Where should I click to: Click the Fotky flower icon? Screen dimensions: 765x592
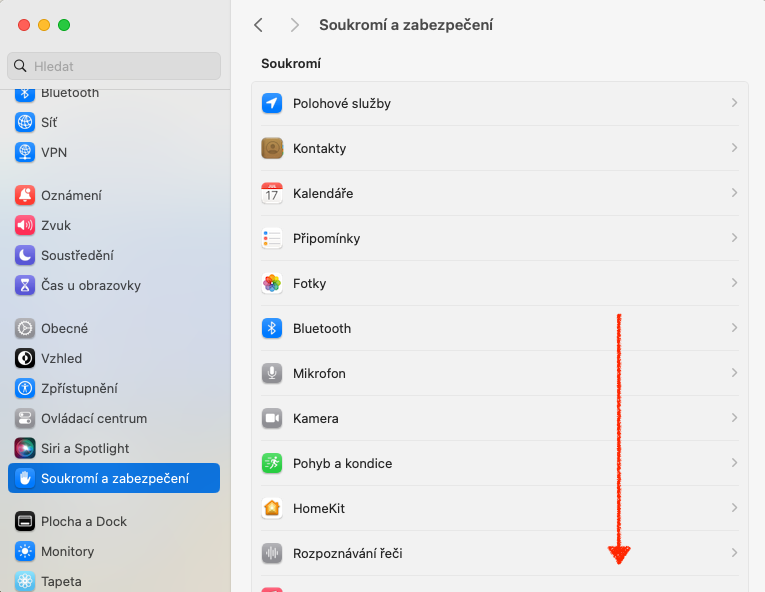pyautogui.click(x=272, y=284)
